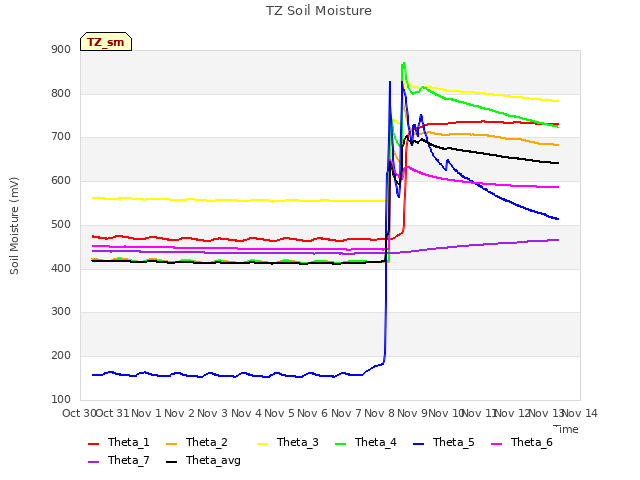
Task: Click the low blue Theta_5 line near 160 mV
Action: click(229, 375)
